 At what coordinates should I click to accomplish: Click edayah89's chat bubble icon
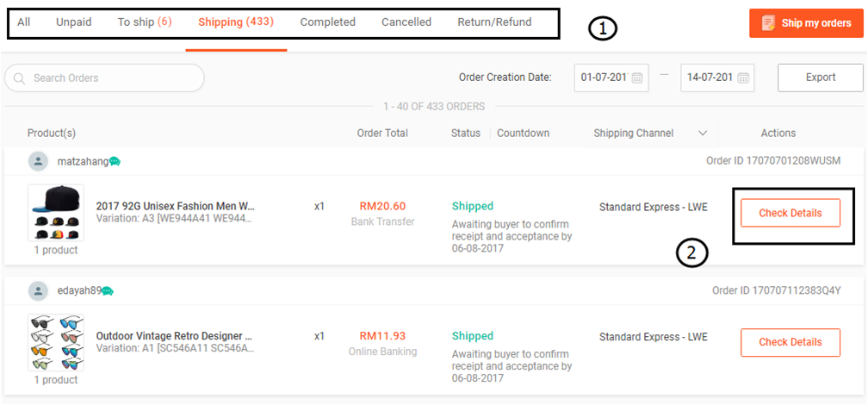[108, 291]
